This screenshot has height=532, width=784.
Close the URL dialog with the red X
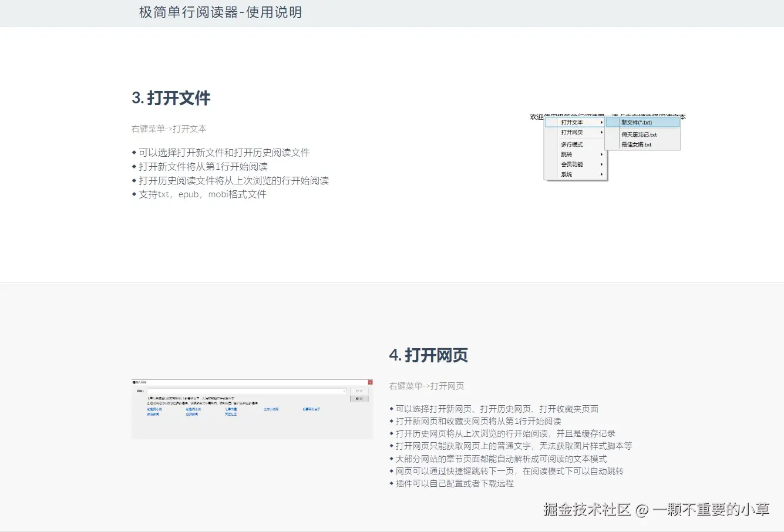(x=370, y=382)
